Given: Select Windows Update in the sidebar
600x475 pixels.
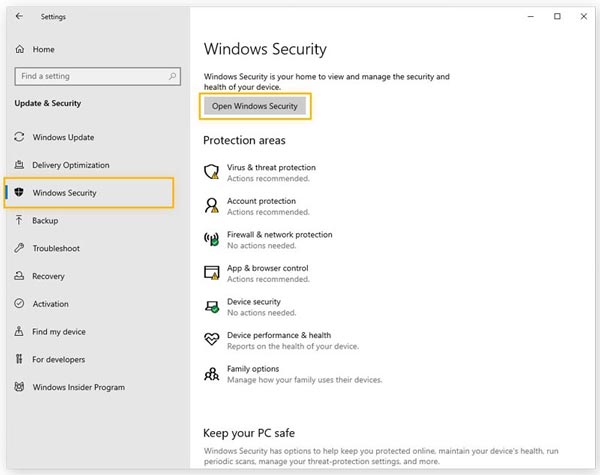Looking at the screenshot, I should coord(63,137).
